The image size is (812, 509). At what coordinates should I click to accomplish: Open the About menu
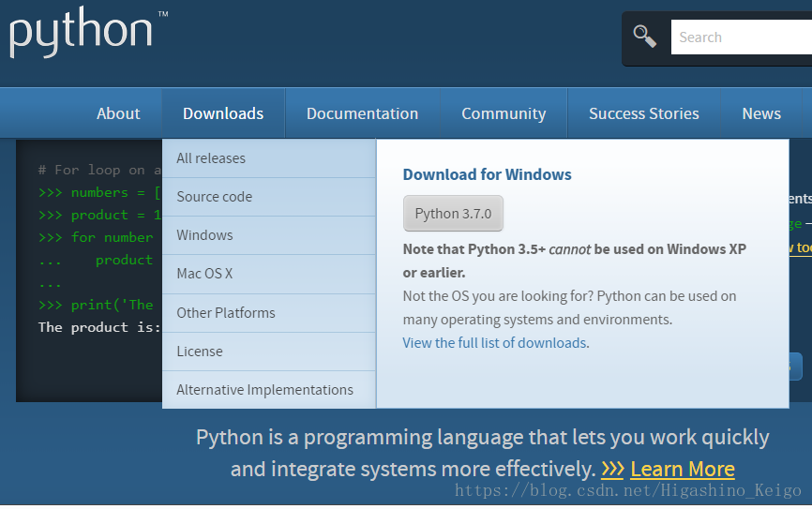[x=118, y=113]
